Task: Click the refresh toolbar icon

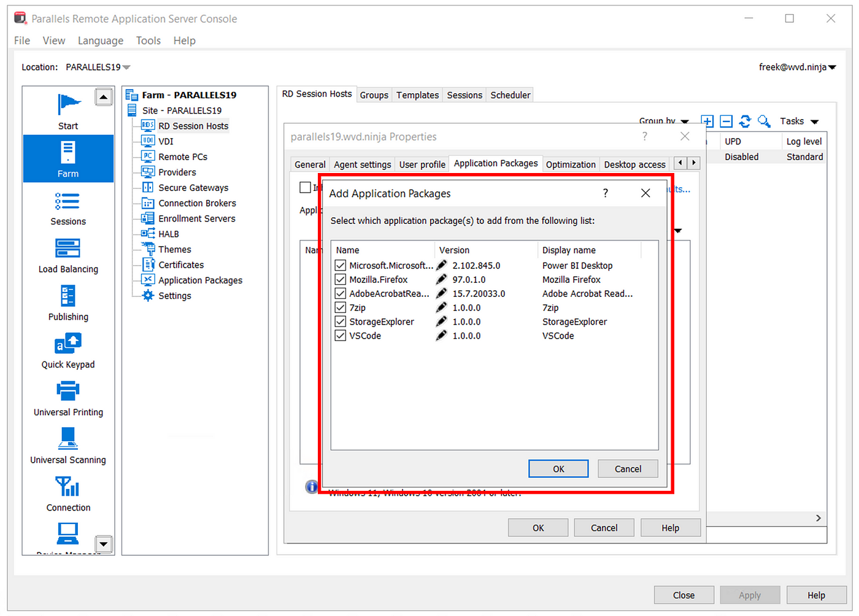Action: 745,121
